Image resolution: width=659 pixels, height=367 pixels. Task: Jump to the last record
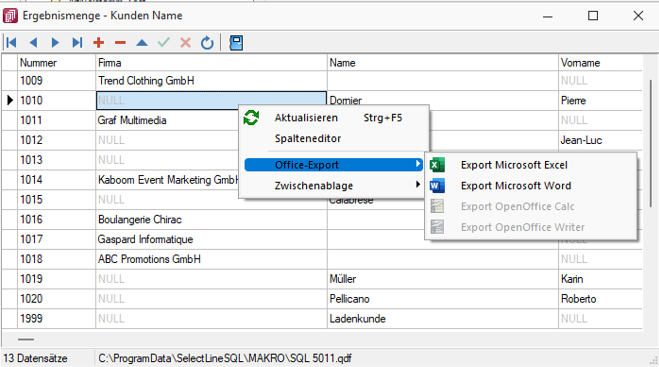(x=77, y=42)
